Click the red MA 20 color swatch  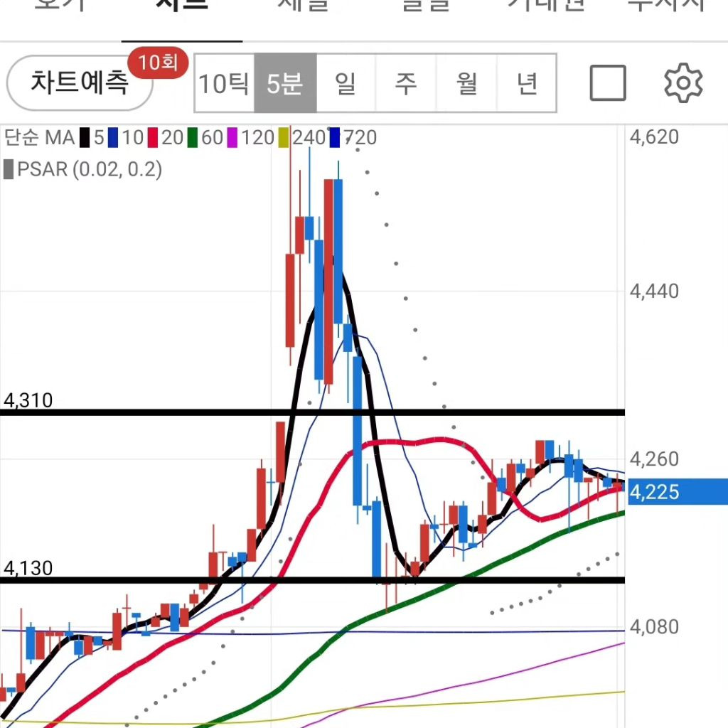coord(153,138)
